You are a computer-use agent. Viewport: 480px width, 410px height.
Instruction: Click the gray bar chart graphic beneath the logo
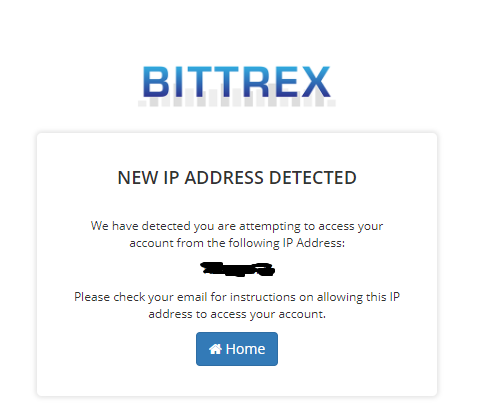point(237,100)
